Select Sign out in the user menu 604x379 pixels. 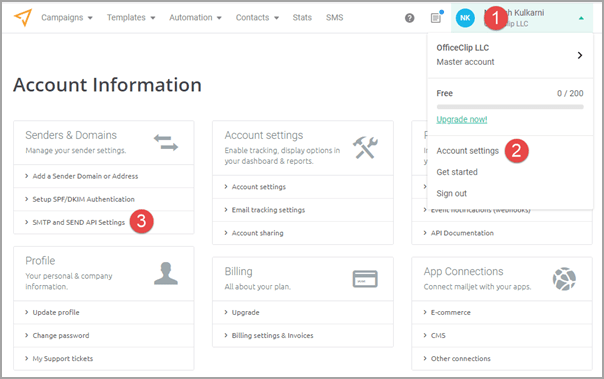click(x=451, y=193)
